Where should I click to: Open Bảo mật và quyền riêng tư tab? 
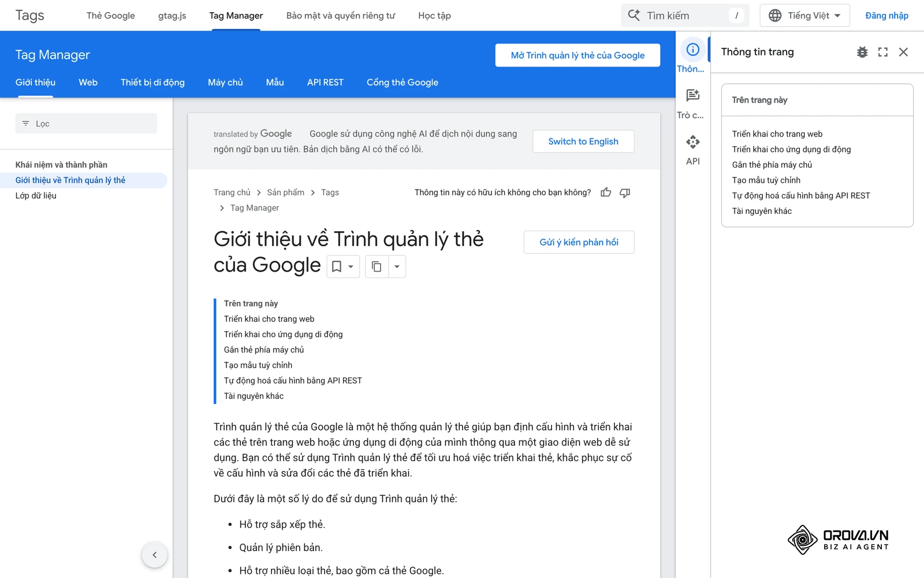coord(341,16)
